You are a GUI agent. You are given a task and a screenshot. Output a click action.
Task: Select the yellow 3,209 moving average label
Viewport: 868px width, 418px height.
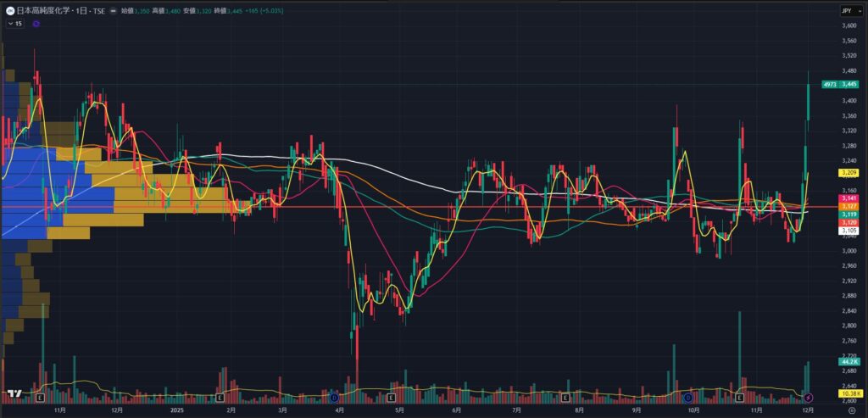pos(849,173)
